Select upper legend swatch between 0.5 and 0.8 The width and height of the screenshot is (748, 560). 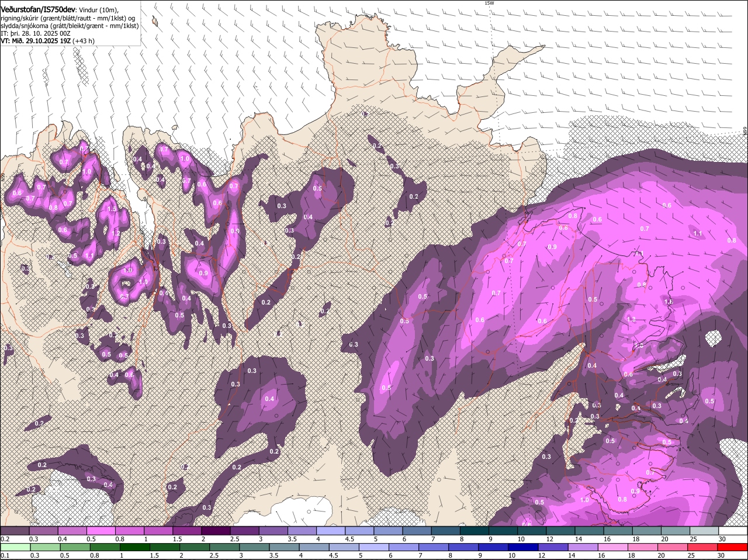101,531
